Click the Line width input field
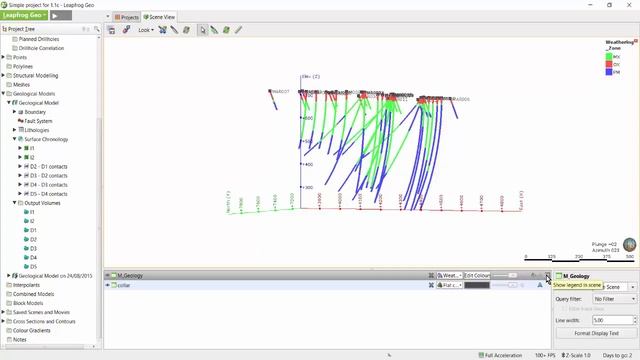This screenshot has width=640, height=360. click(x=613, y=320)
